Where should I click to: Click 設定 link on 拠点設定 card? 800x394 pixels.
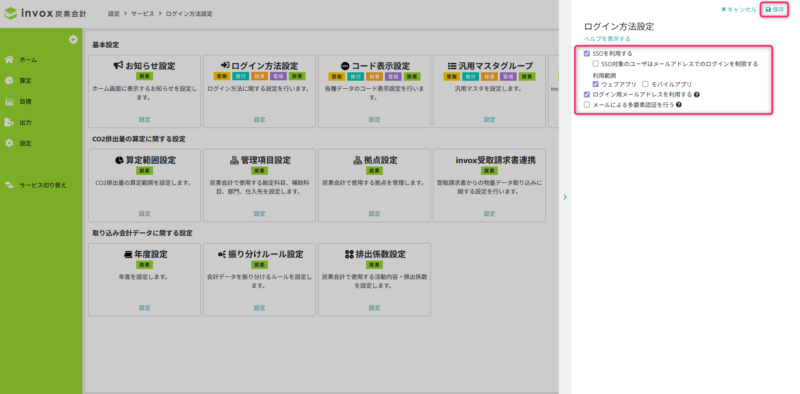coord(374,213)
